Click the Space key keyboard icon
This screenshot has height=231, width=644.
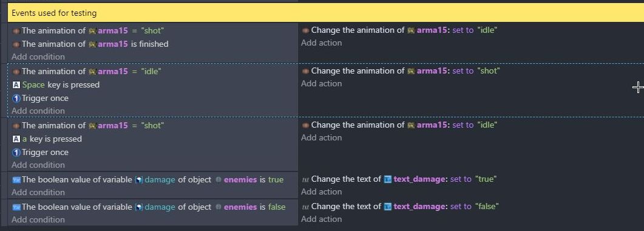16,85
